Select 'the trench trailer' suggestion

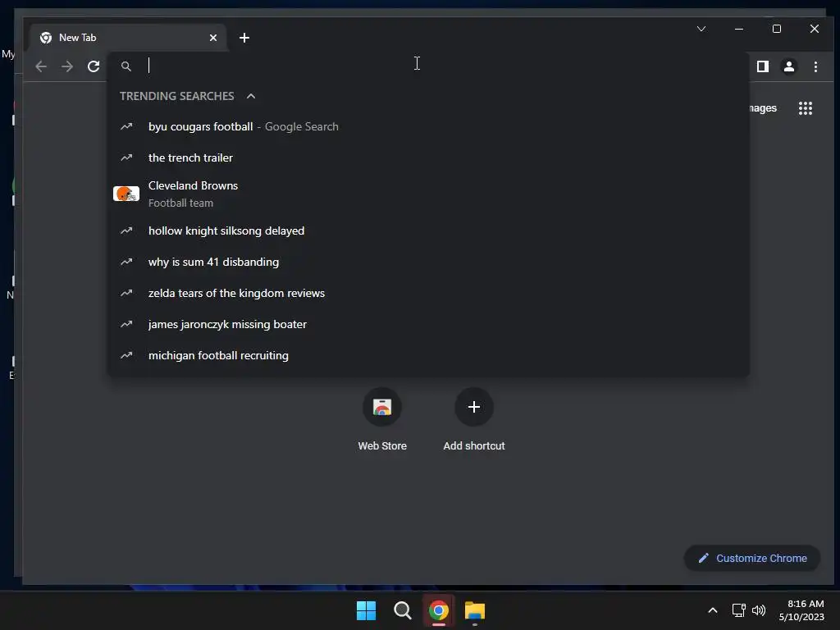428,157
